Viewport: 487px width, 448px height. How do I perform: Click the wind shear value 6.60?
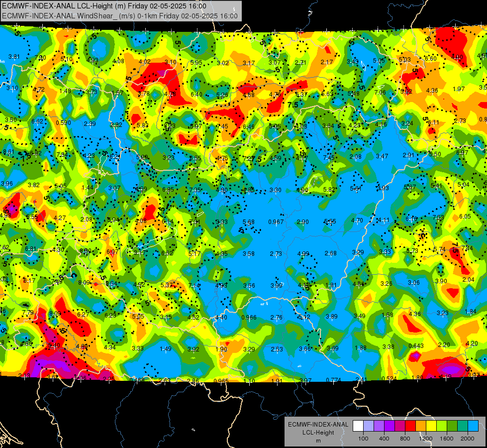click(430, 59)
